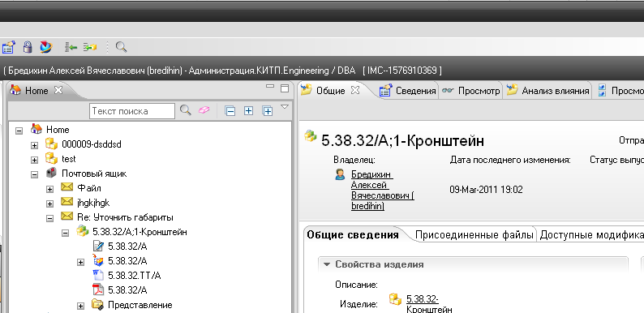Expand the 5.38.32/A model node
The image size is (644, 313).
[x=80, y=262]
